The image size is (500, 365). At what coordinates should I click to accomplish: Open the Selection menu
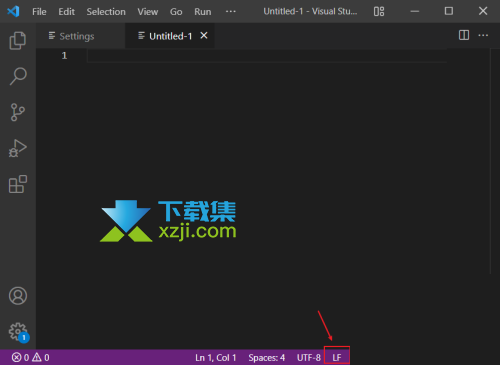[106, 12]
